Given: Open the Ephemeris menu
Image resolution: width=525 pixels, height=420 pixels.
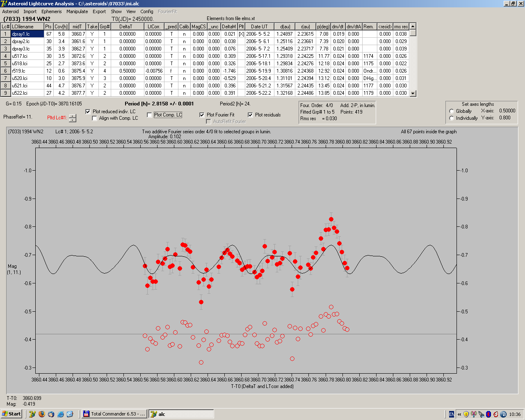Looking at the screenshot, I should point(52,11).
